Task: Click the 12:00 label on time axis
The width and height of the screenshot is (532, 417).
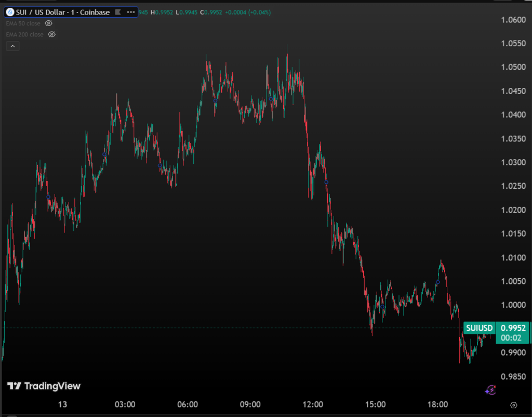Action: click(313, 405)
